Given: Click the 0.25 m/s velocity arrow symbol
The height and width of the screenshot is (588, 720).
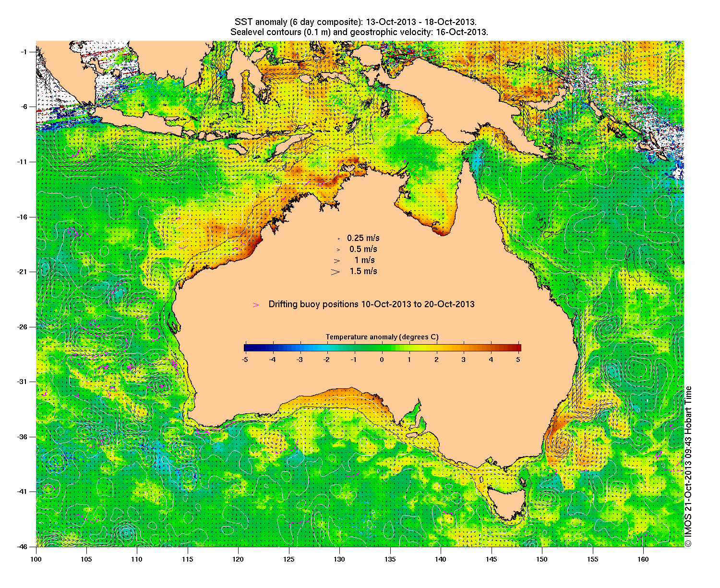Looking at the screenshot, I should [338, 239].
